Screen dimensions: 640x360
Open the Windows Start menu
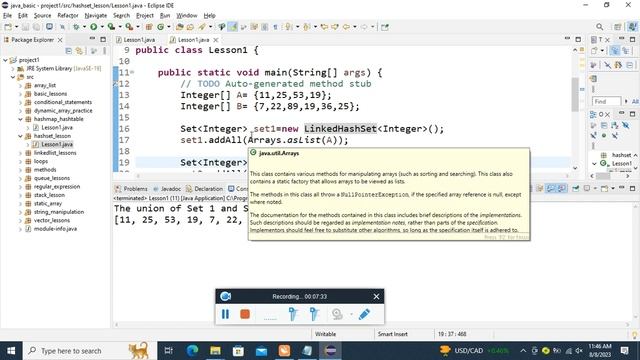coord(11,351)
